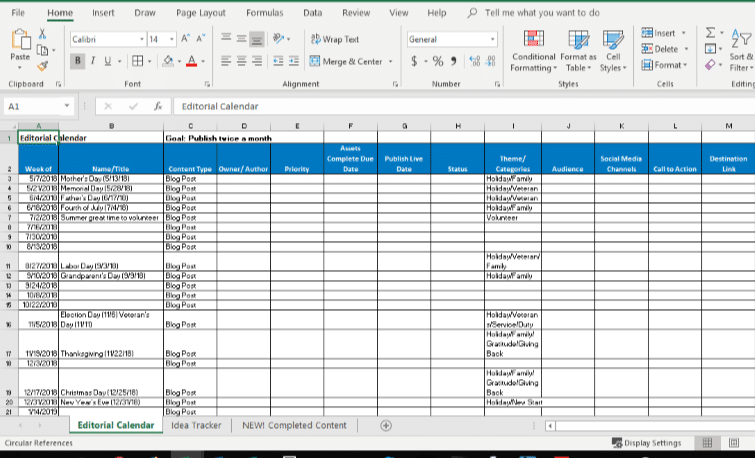Click the Font Color red A swatch
The image size is (755, 458).
coord(191,62)
